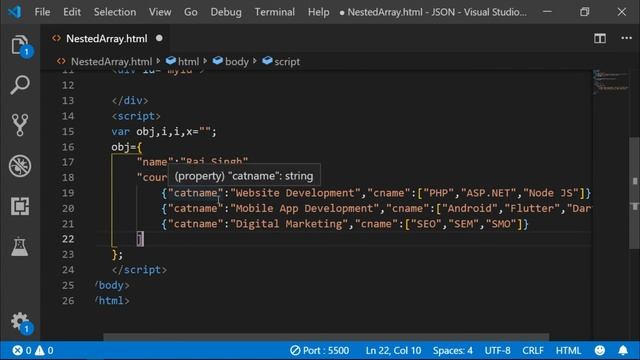
Task: Open the Edit menu
Action: click(x=72, y=12)
